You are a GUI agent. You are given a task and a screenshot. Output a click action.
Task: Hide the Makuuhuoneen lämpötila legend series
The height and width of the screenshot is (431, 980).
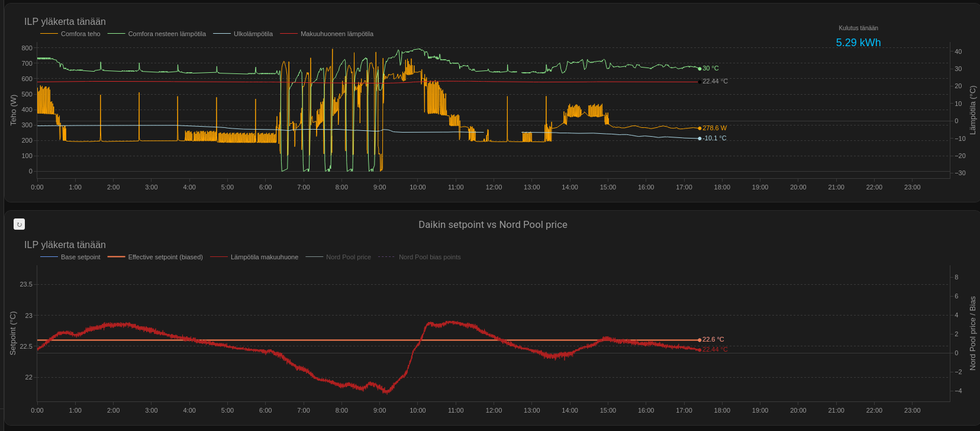click(x=336, y=34)
